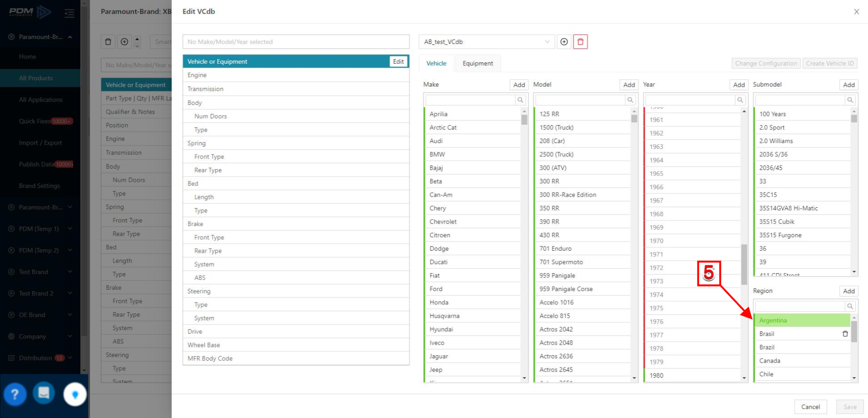The image size is (868, 418).
Task: Click the Year list scrollbar thumb
Action: click(x=744, y=264)
